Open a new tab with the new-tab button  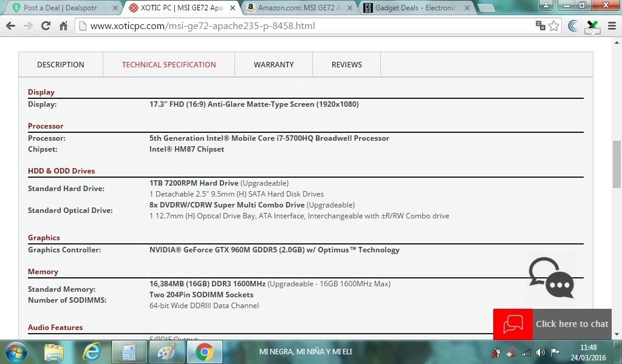(487, 8)
